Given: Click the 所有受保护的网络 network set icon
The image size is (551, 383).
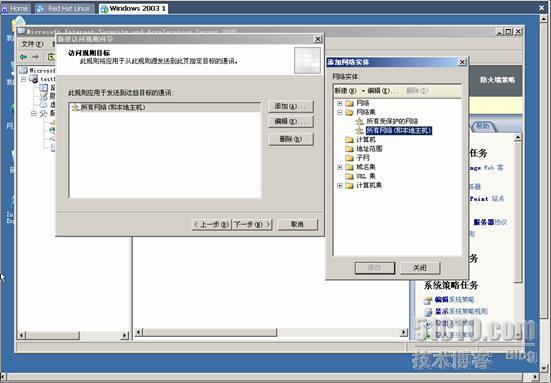Looking at the screenshot, I should coord(359,122).
